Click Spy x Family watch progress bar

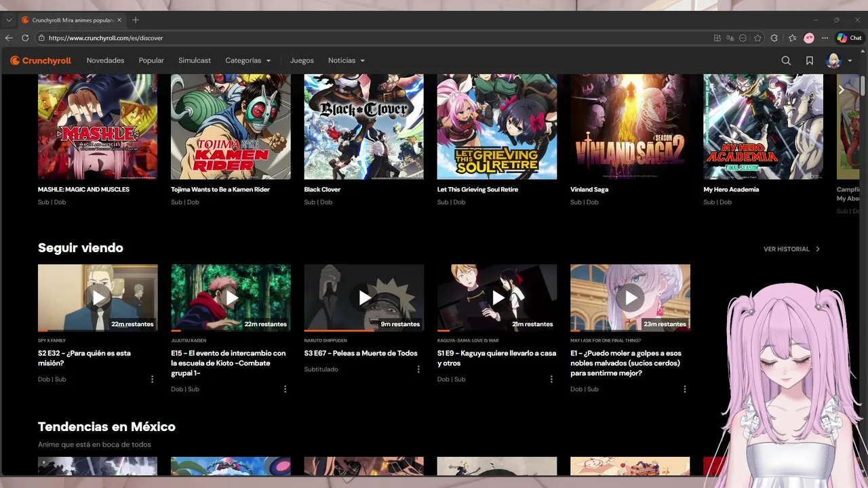click(x=98, y=331)
